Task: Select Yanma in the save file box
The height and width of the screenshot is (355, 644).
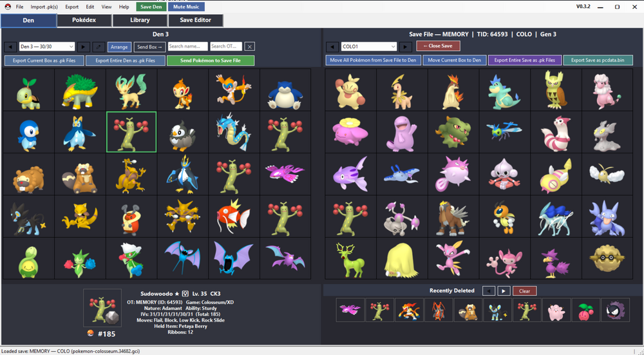Action: pyautogui.click(x=504, y=132)
